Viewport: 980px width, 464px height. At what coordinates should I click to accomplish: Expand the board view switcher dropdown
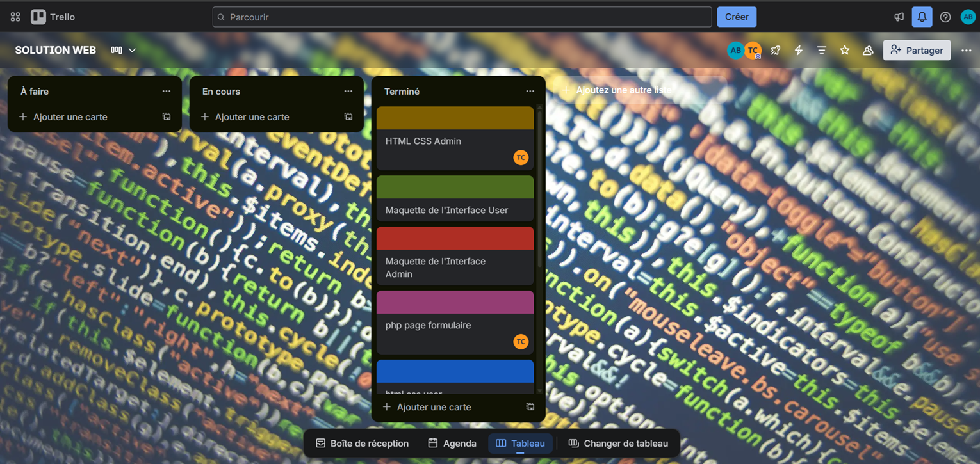coord(124,50)
